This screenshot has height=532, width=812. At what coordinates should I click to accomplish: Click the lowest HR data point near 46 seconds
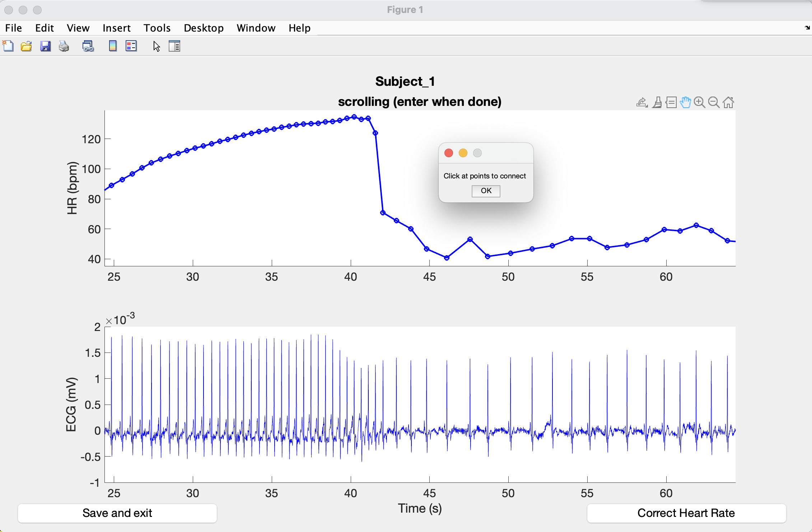tap(447, 258)
